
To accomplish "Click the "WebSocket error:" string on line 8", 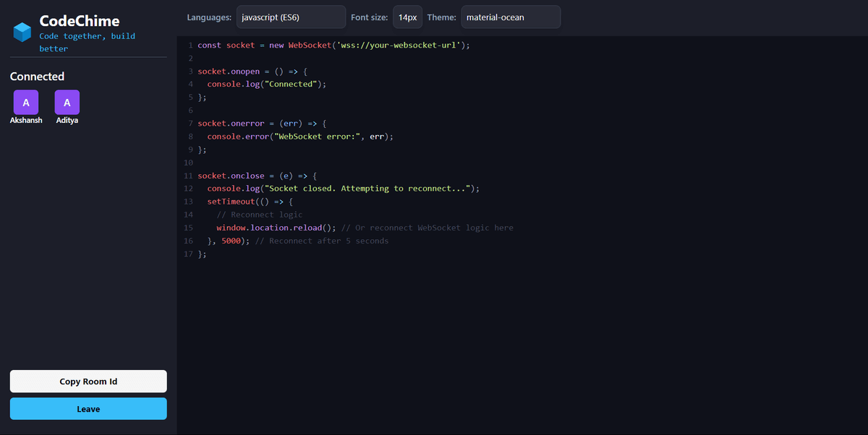I will 317,137.
